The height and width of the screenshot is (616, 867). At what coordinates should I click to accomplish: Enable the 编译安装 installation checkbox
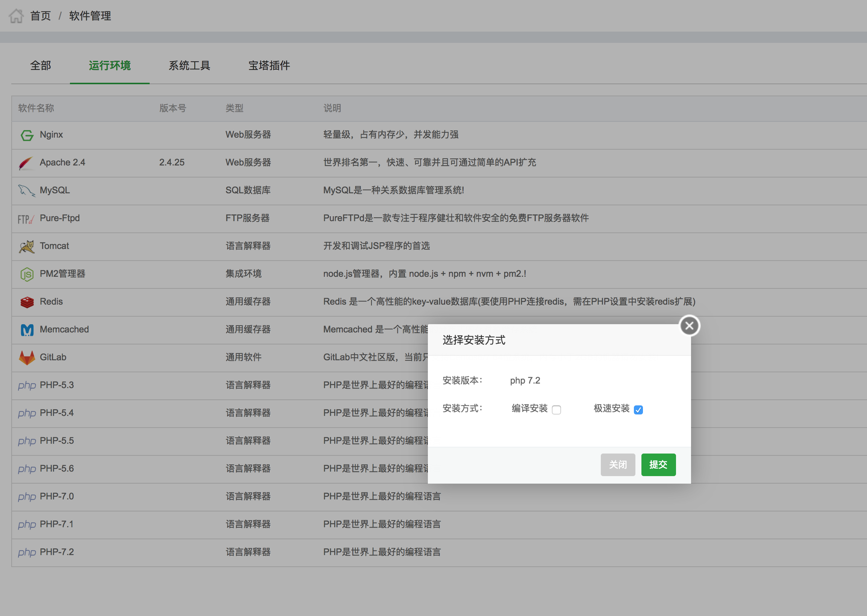[556, 410]
